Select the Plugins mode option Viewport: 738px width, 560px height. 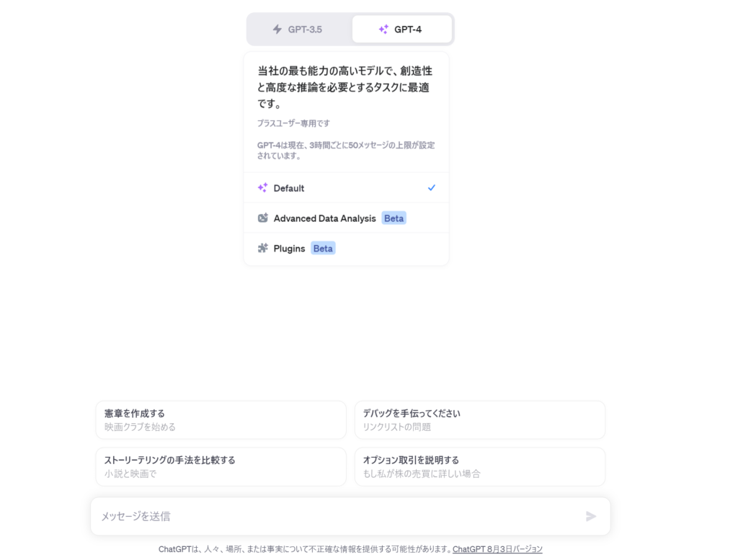[x=347, y=249]
